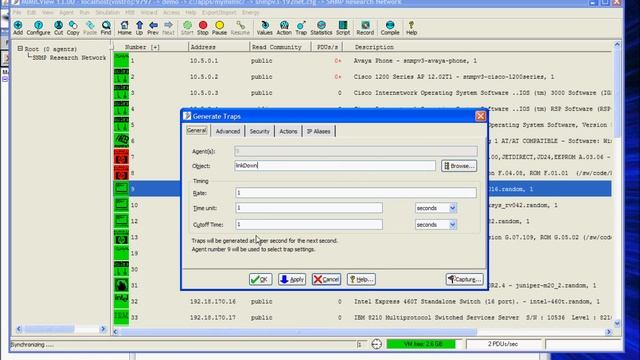
Task: Open the Cutoff Time seconds dropdown
Action: point(452,224)
